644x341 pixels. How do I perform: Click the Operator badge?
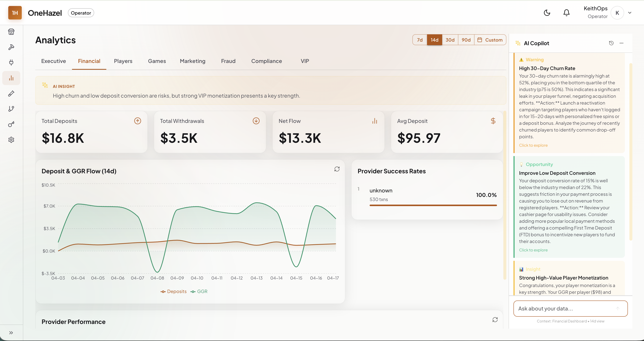81,13
